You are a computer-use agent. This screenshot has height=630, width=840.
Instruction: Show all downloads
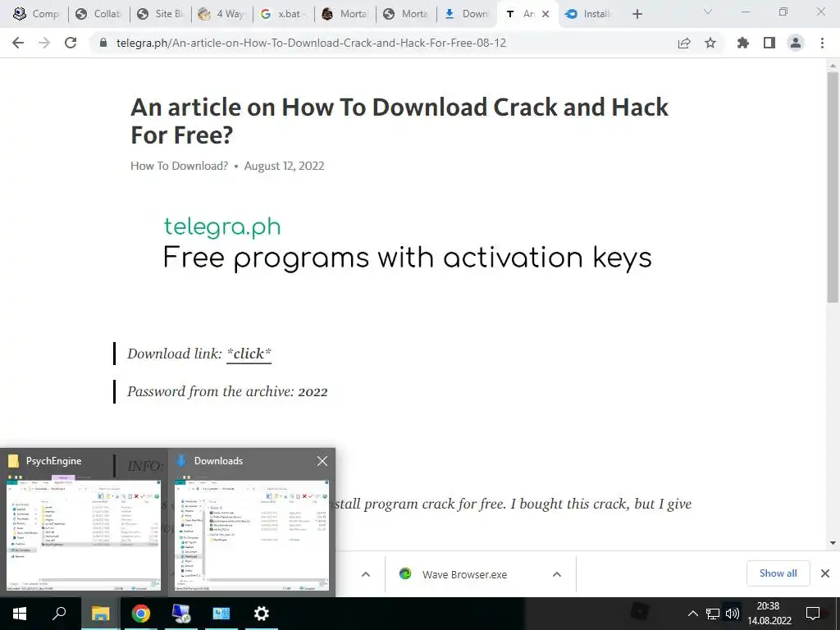click(778, 573)
